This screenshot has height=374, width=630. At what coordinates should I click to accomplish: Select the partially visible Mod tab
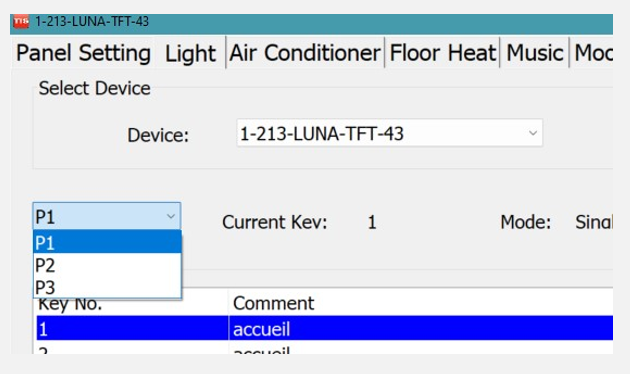[x=592, y=53]
